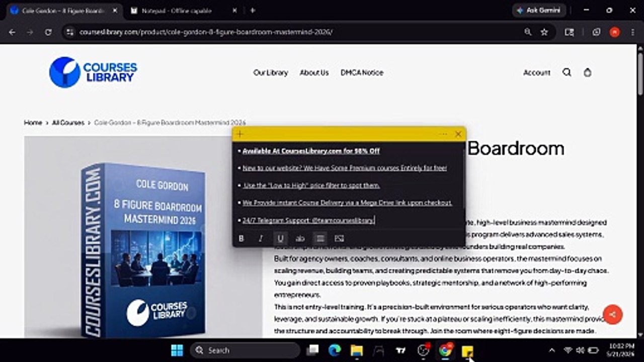Open the Chrome three-dot menu
Image resolution: width=644 pixels, height=362 pixels.
(632, 32)
